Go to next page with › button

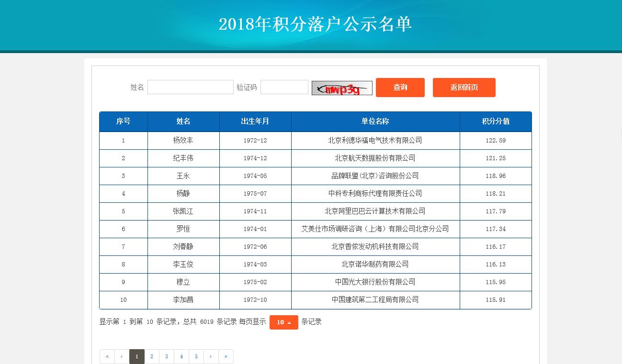coord(211,356)
